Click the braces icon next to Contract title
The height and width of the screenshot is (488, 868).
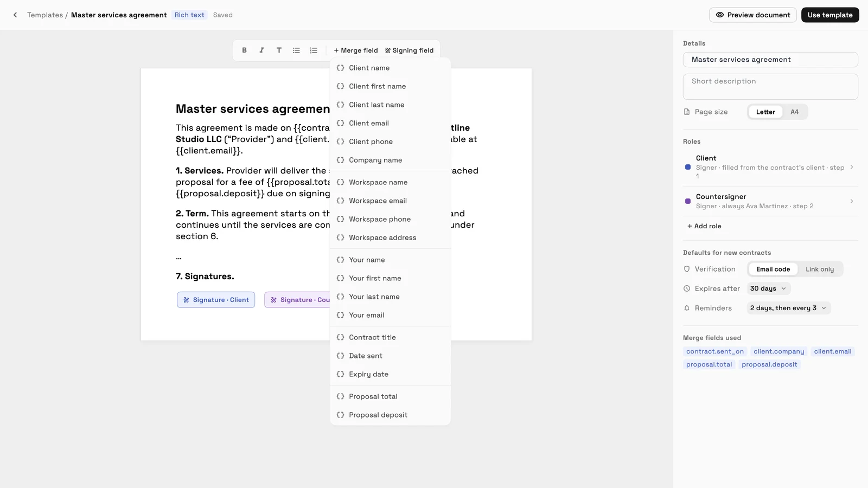point(340,337)
